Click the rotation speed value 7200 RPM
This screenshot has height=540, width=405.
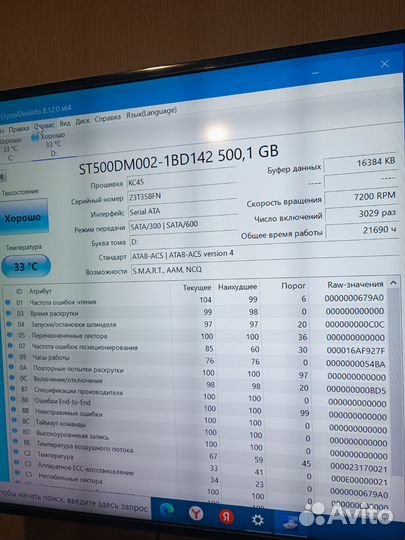coord(363,196)
